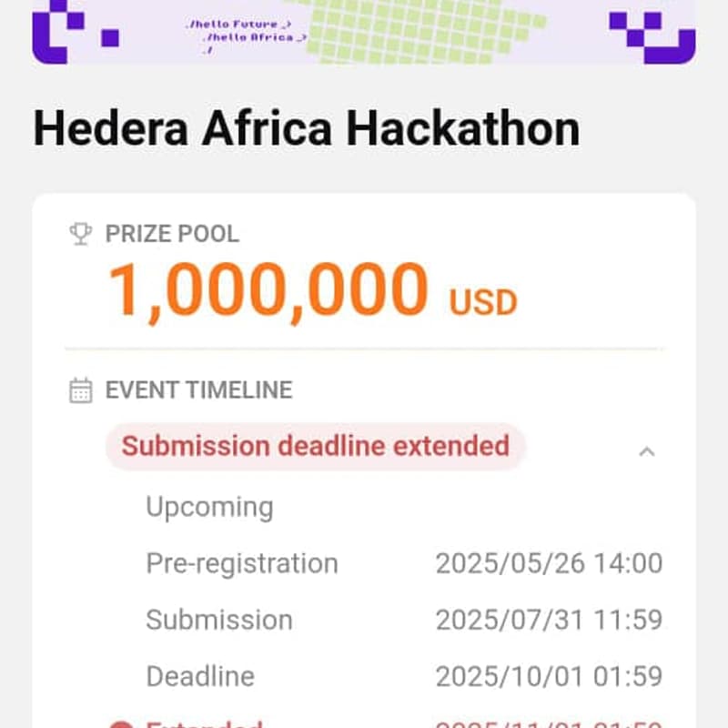This screenshot has height=728, width=728.
Task: Select the 'Upcoming' timeline stage
Action: (x=209, y=507)
